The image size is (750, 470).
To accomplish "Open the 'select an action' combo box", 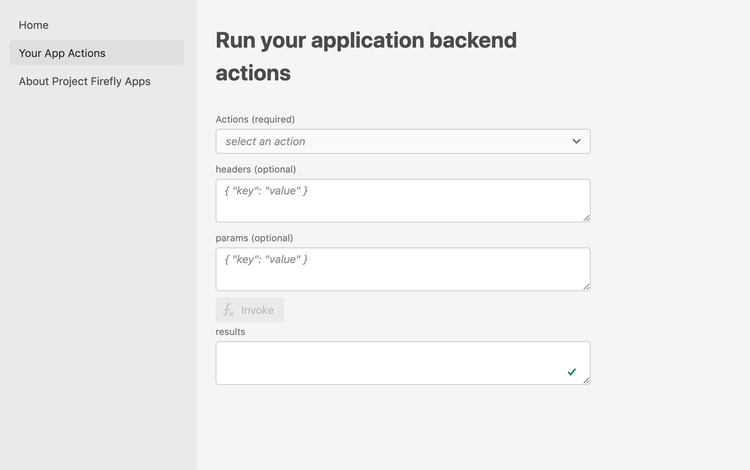I will [x=402, y=142].
